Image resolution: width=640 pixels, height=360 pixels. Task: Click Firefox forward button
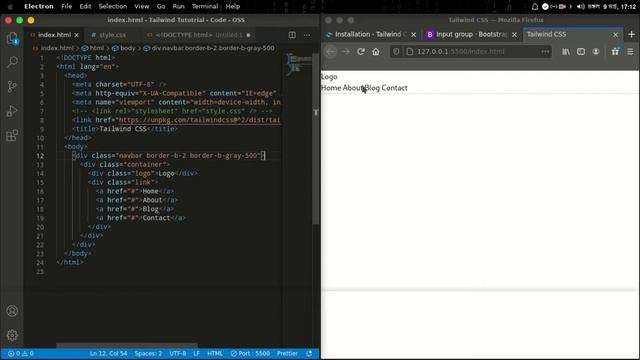346,52
